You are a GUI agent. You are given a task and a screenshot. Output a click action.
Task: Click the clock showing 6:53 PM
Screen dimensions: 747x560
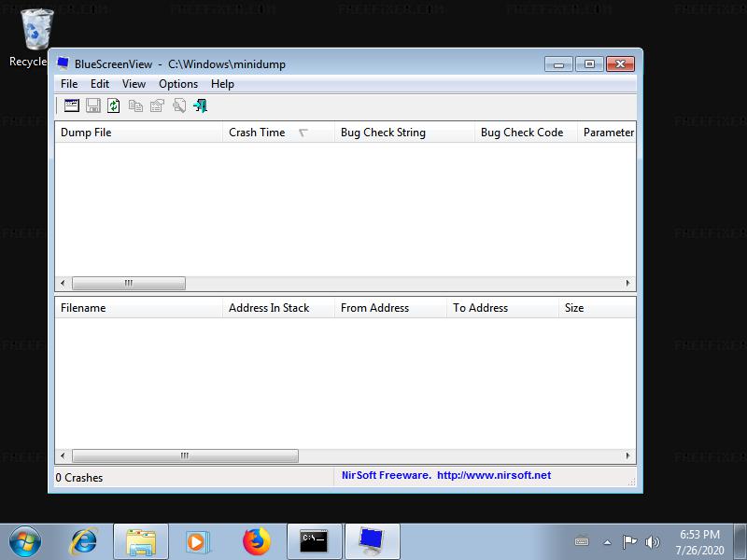click(699, 542)
